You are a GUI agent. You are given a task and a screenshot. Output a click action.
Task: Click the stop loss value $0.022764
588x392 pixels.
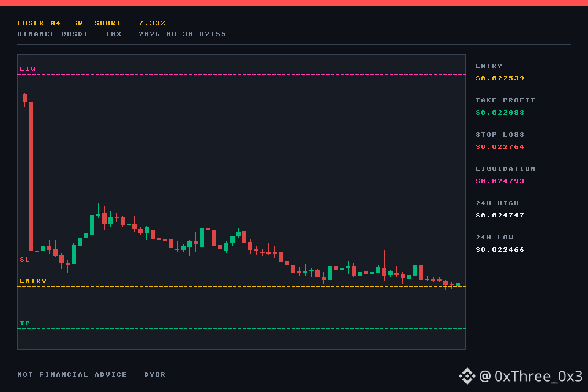pos(500,146)
